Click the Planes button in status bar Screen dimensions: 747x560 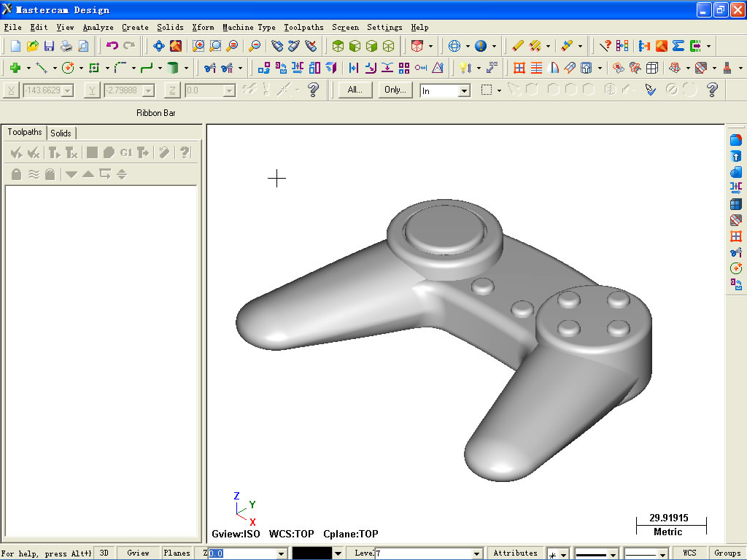(x=177, y=553)
